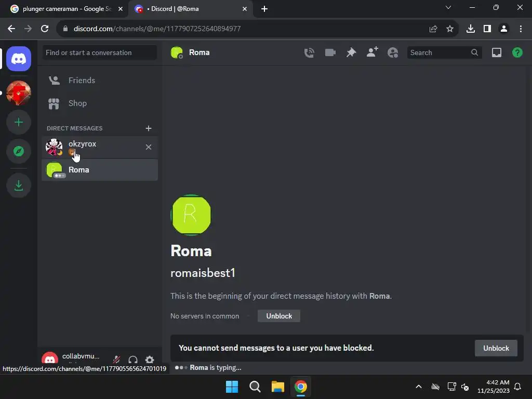This screenshot has width=532, height=399.
Task: Click browser back arrow
Action: click(11, 29)
